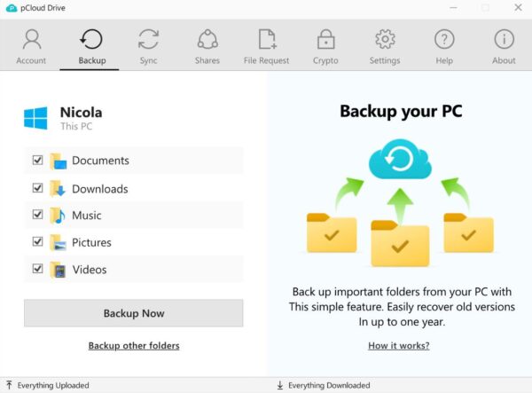
Task: Open the About info icon
Action: 504,41
